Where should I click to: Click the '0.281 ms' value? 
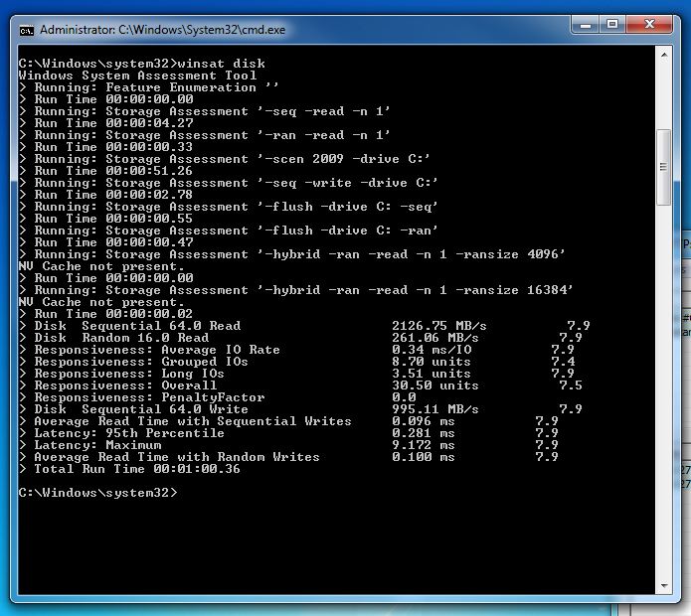click(424, 433)
